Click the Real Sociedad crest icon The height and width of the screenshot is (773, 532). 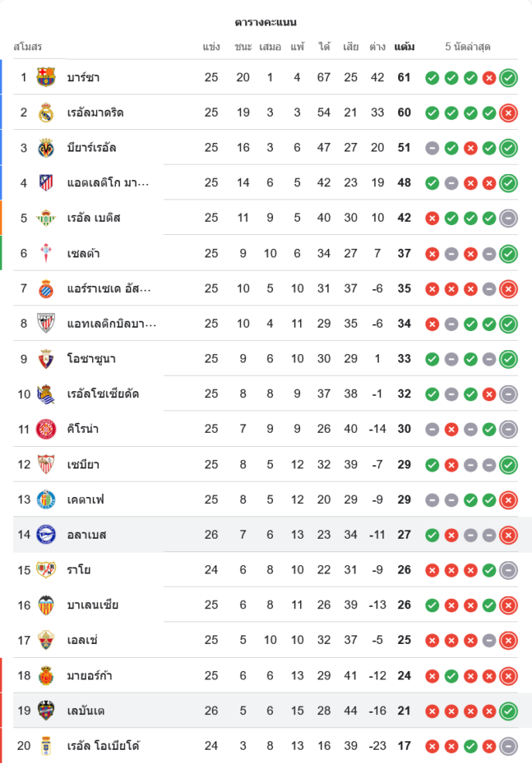point(46,394)
